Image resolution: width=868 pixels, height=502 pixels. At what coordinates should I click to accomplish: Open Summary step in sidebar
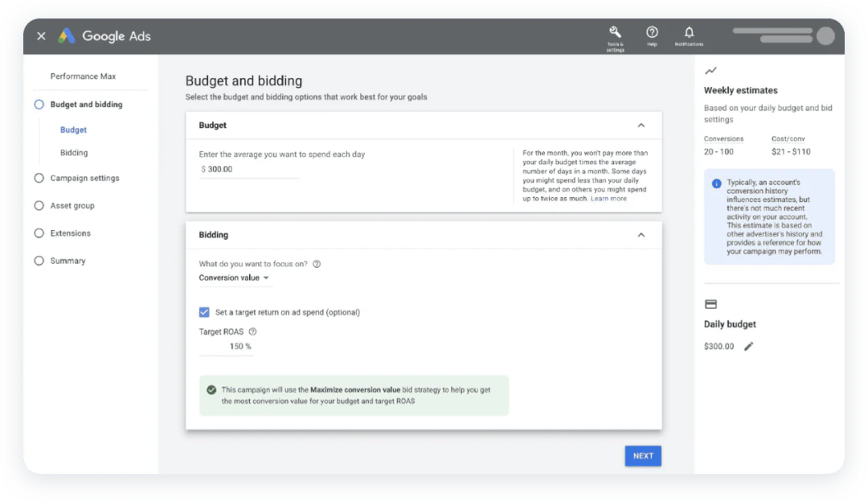68,261
